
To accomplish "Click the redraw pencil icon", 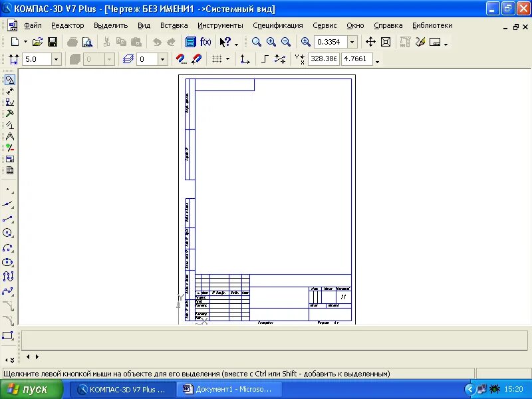I will coord(420,42).
